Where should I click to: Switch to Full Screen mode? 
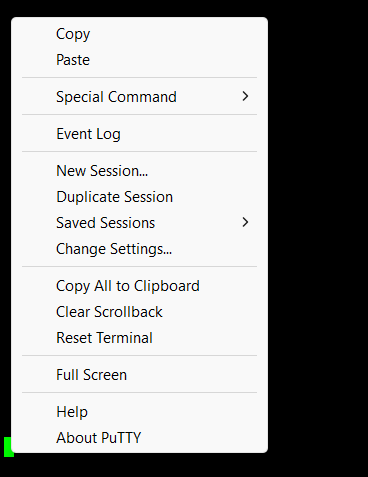[x=139, y=375]
